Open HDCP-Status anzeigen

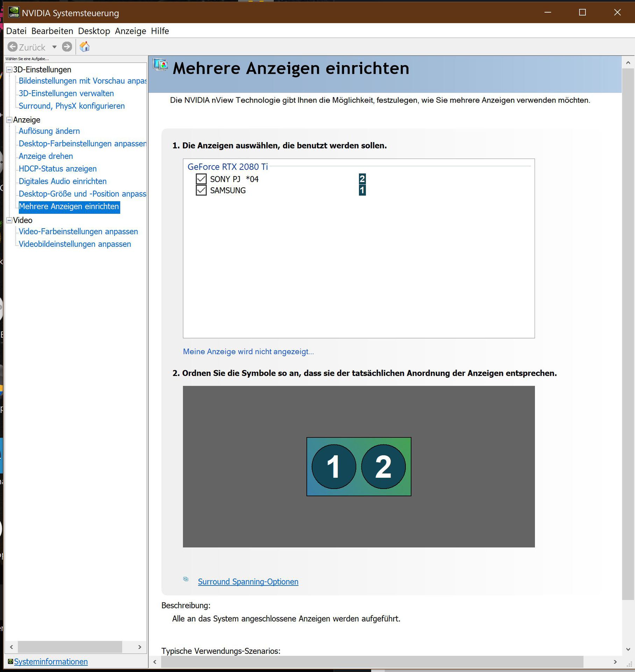tap(58, 169)
